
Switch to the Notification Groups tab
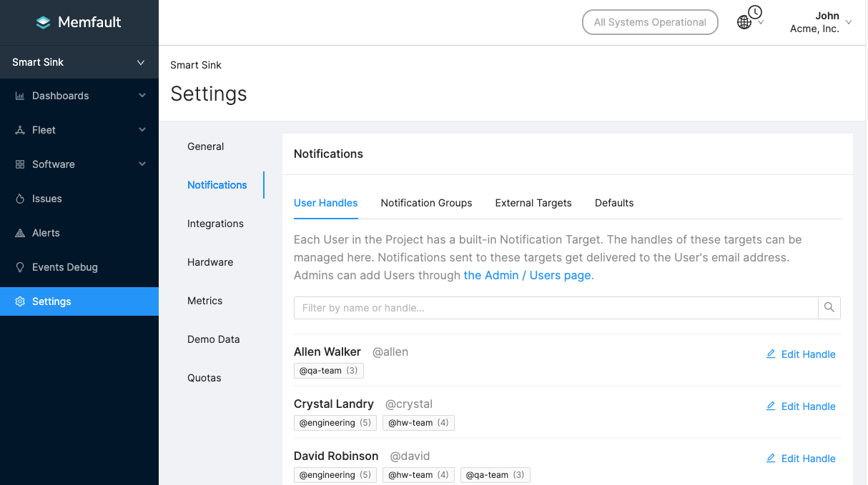coord(426,203)
